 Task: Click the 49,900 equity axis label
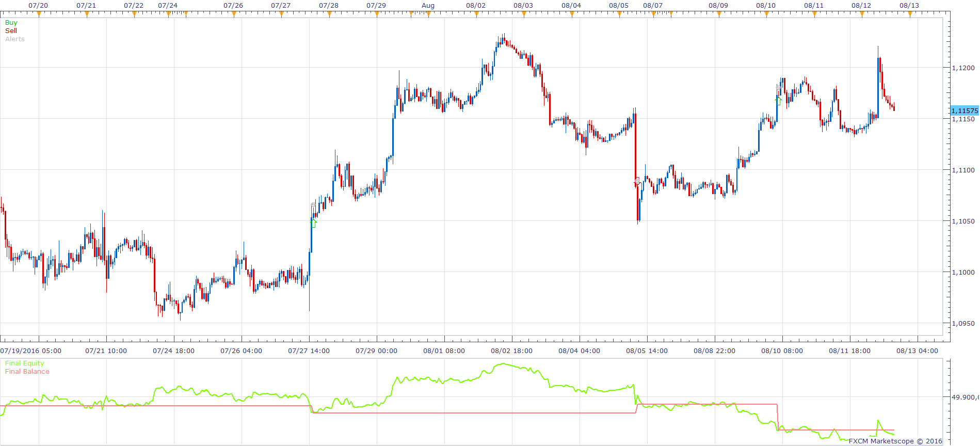965,397
